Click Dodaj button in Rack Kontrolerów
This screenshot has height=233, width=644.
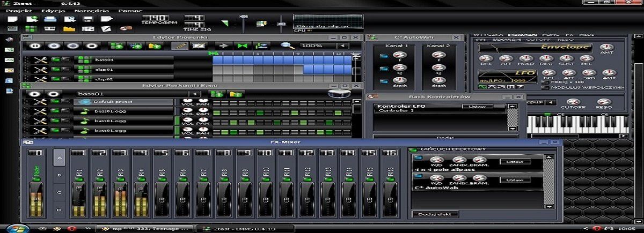445,137
